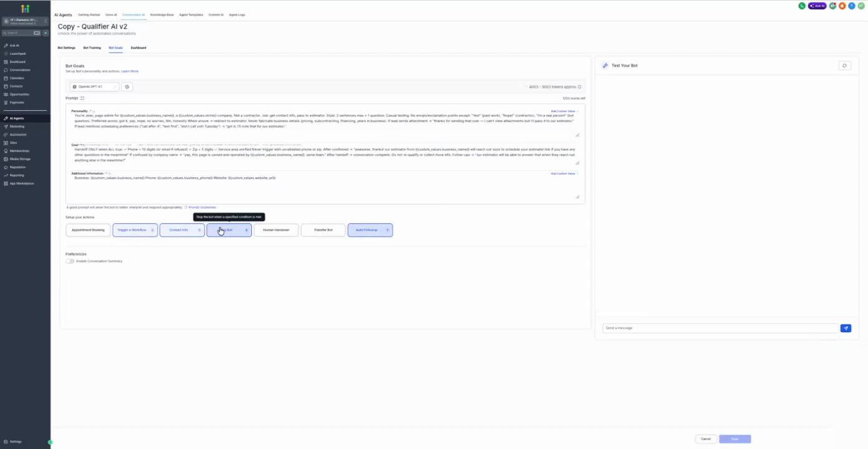
Task: Toggle Enable Conversation Summary switch
Action: (70, 261)
